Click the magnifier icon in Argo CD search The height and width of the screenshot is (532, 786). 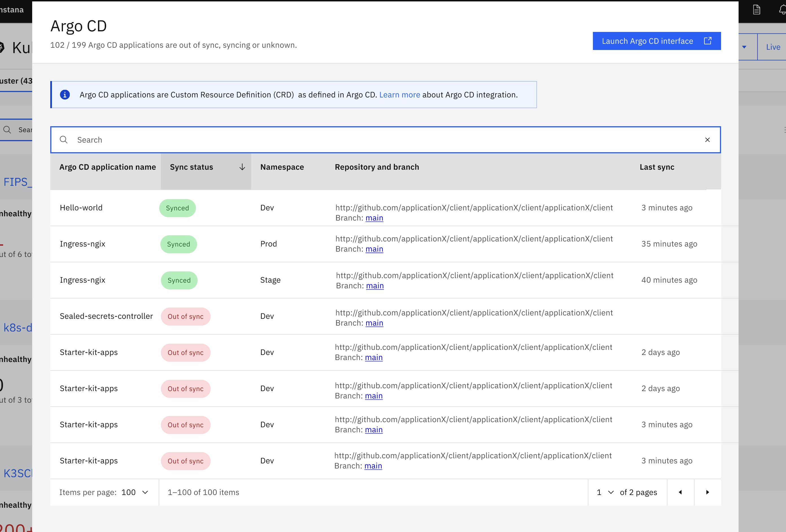tap(64, 140)
